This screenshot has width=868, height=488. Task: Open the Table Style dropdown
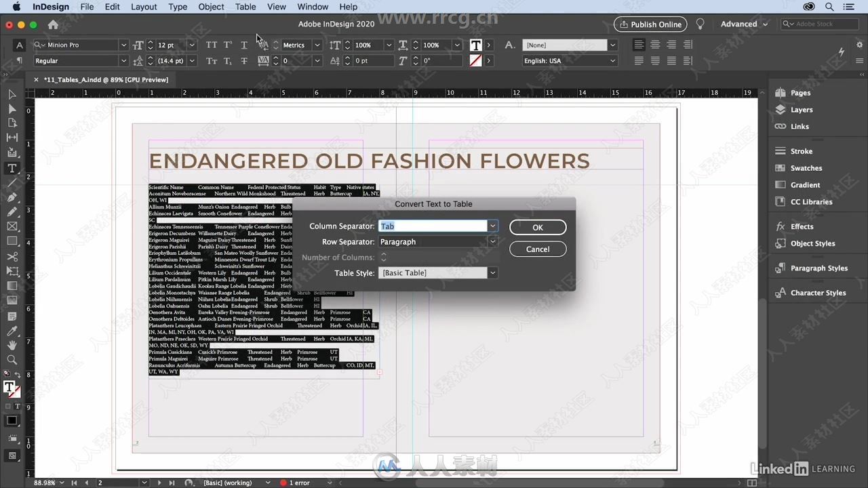pos(493,272)
